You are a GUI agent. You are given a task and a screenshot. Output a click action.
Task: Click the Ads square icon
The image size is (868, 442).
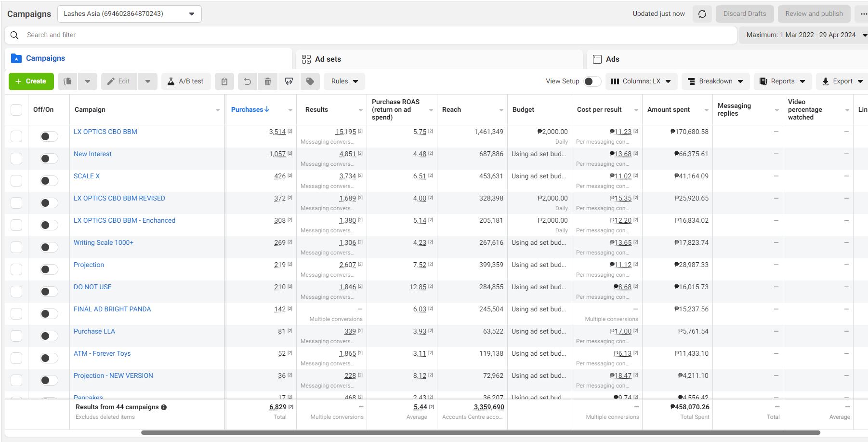(597, 59)
